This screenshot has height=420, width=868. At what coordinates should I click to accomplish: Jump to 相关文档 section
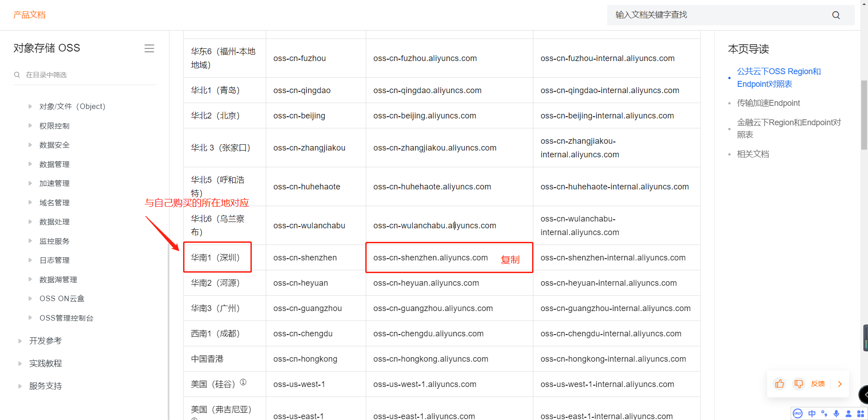click(x=753, y=154)
